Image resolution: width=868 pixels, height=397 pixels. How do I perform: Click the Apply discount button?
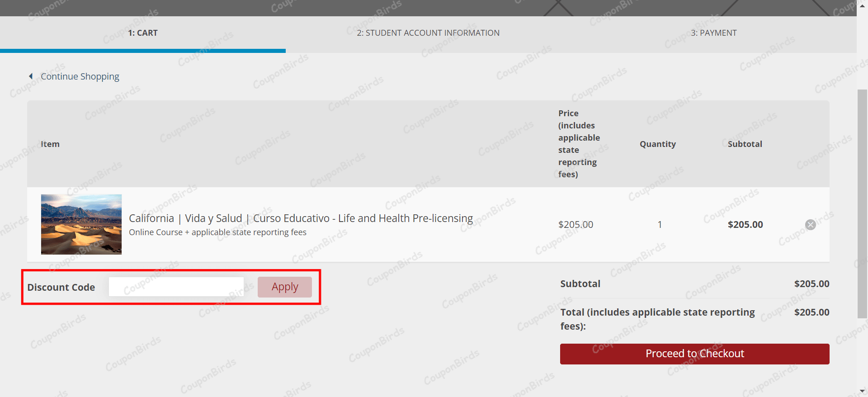point(285,287)
